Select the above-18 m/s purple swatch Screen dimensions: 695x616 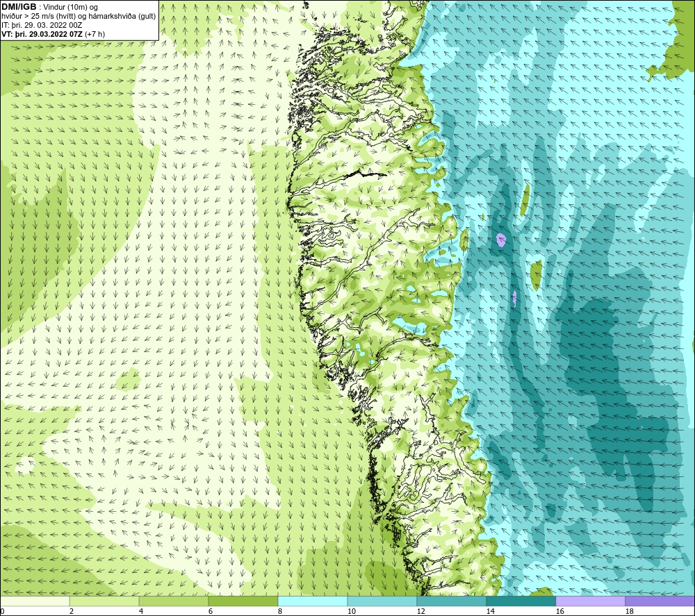[x=660, y=601]
